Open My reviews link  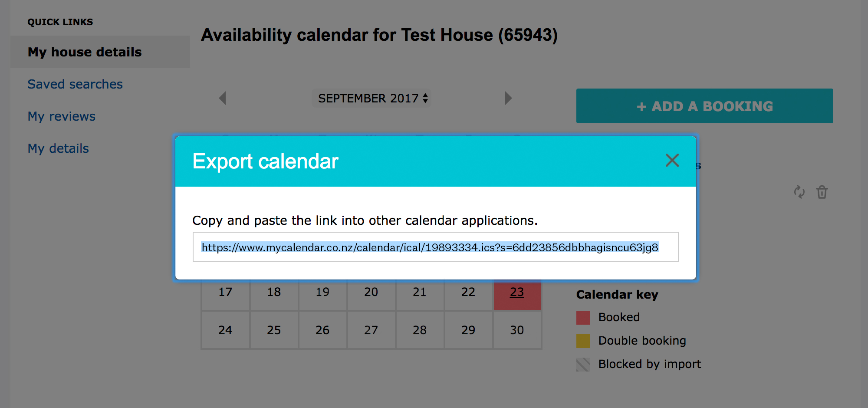click(62, 116)
